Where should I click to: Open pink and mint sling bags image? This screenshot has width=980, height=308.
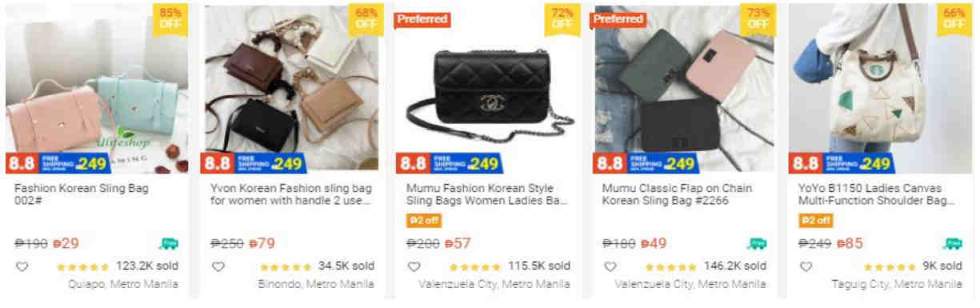pyautogui.click(x=97, y=88)
